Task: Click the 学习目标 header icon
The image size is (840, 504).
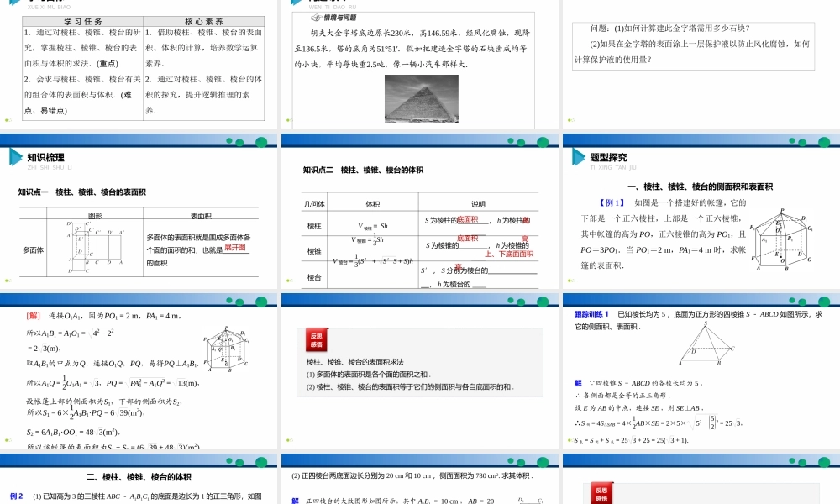Action: pos(15,4)
